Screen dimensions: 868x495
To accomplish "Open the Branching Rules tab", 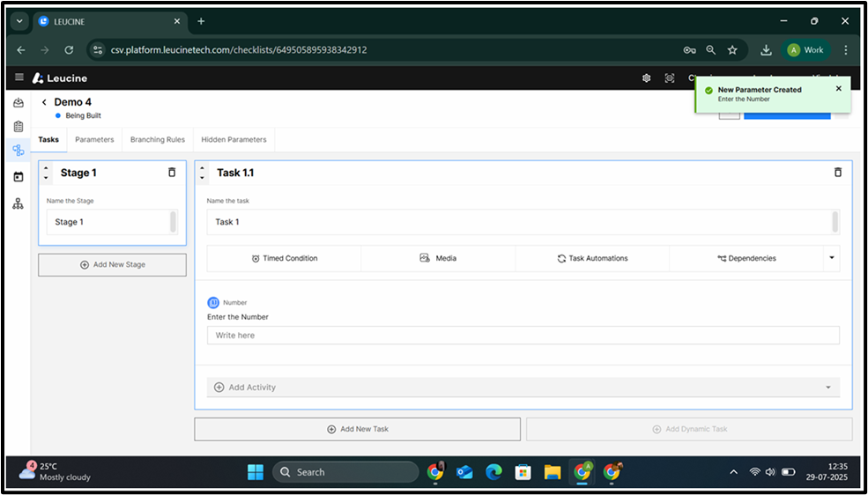I will (x=157, y=139).
